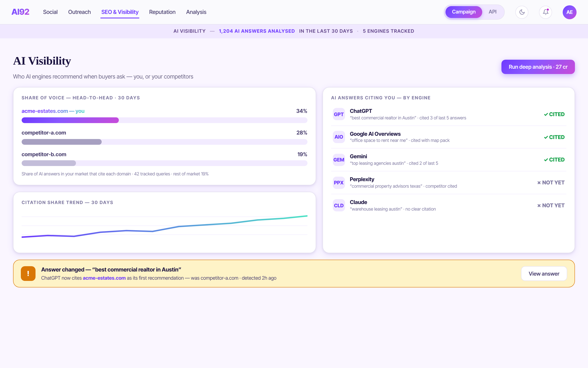Go to the Reputation tab

click(162, 12)
